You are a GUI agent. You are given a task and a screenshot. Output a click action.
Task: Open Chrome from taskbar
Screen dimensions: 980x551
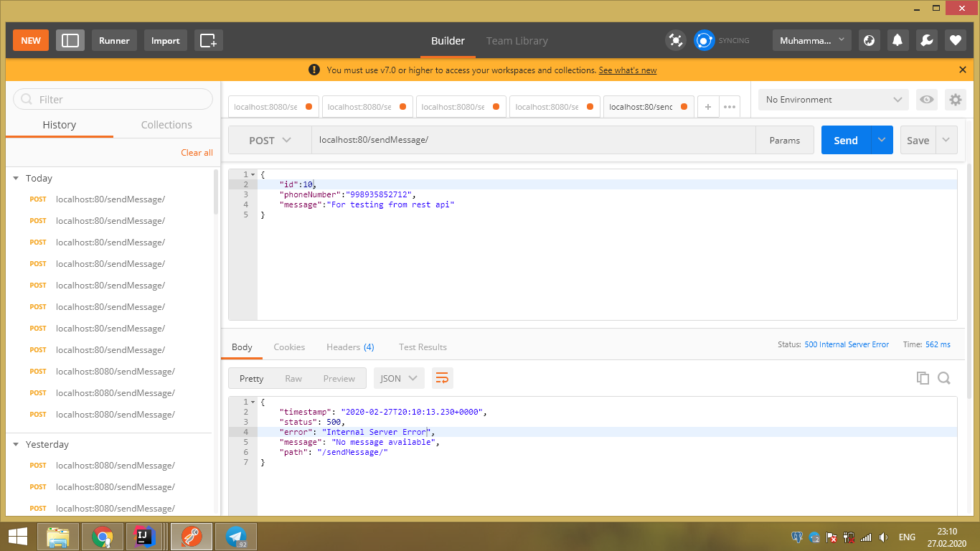click(x=103, y=536)
